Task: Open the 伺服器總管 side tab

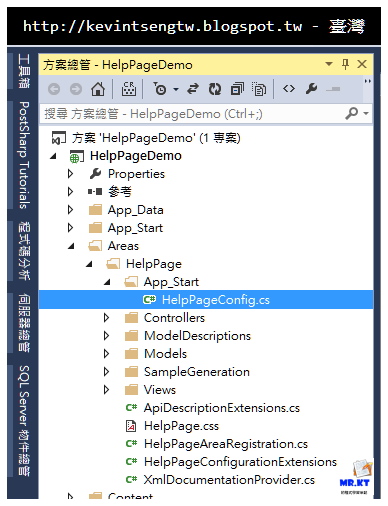Action: pos(24,323)
